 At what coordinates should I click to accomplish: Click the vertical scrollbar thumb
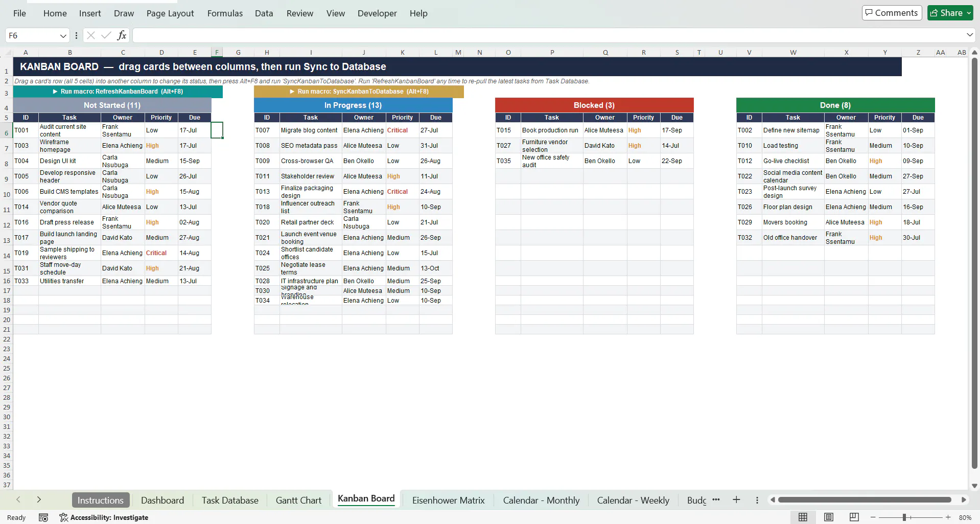[x=974, y=263]
